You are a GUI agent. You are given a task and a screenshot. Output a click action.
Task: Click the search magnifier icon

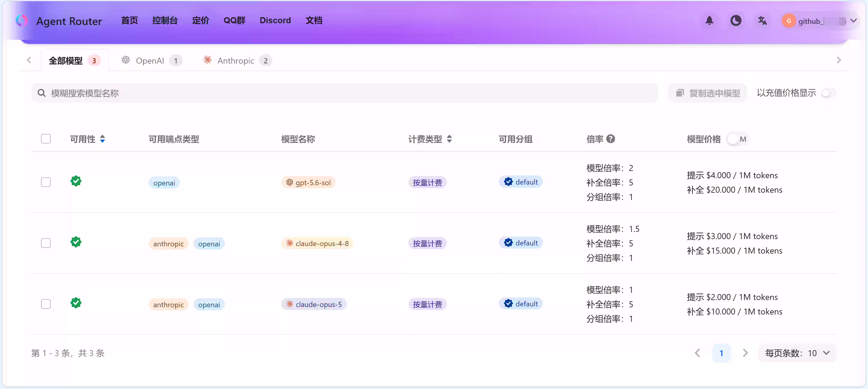point(42,93)
